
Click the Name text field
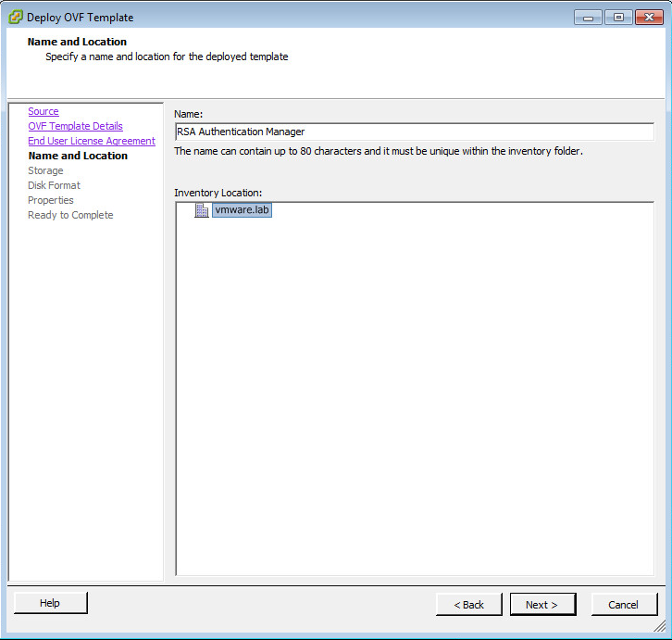click(x=415, y=132)
